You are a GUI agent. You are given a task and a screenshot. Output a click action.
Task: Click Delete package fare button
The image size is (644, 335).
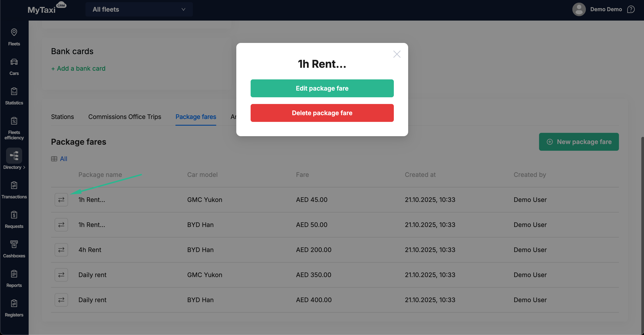[x=322, y=113]
